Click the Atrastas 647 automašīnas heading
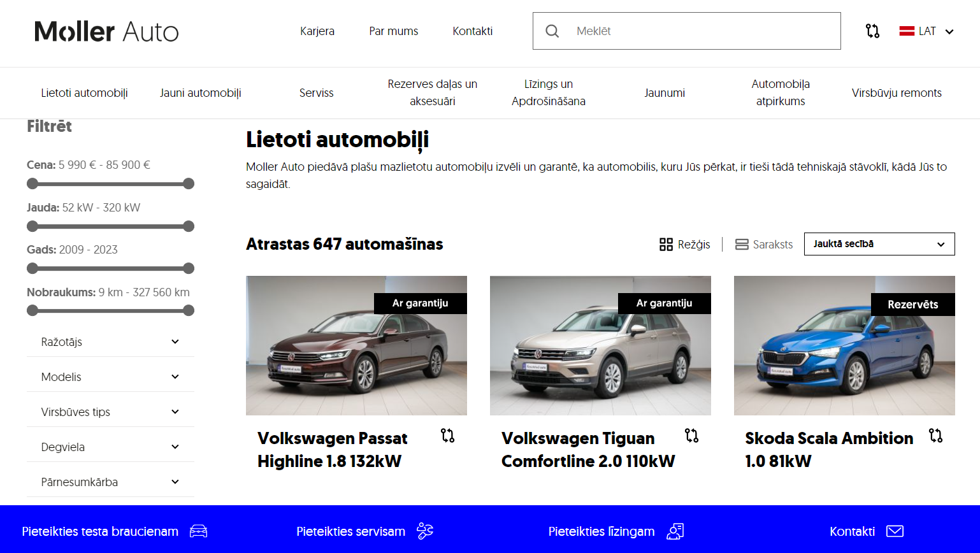 coord(345,244)
